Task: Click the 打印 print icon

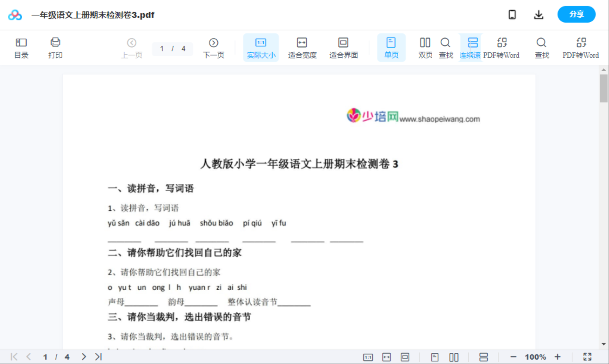Action: pos(55,47)
